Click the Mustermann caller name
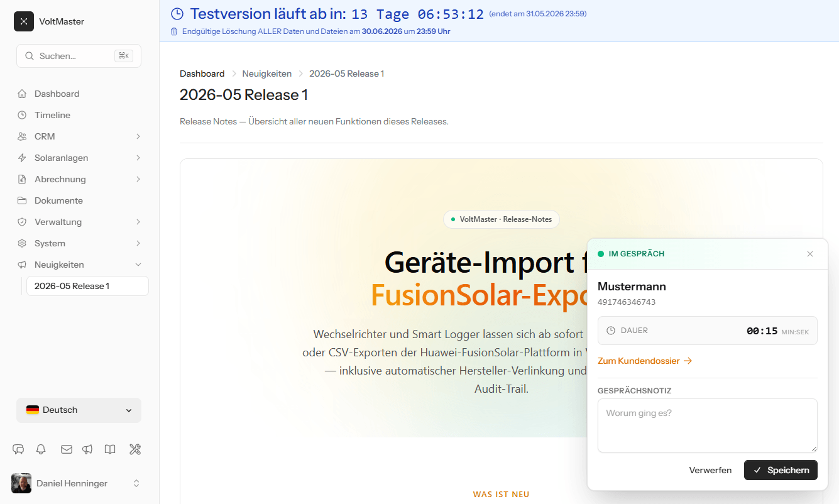Viewport: 839px width, 504px height. [632, 287]
